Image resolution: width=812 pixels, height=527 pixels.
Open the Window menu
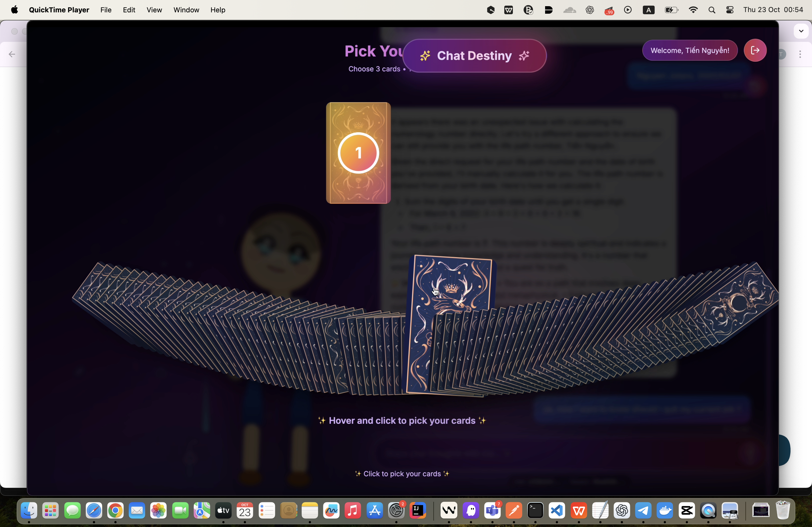pyautogui.click(x=186, y=10)
